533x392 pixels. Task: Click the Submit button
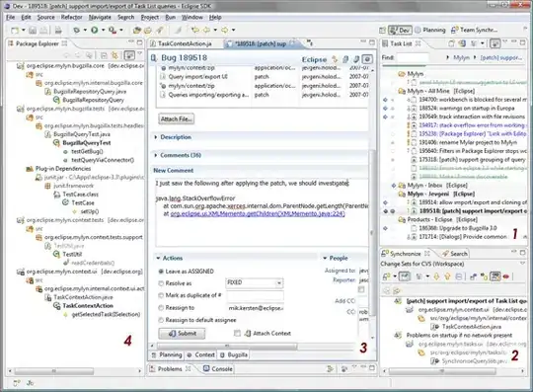[x=182, y=333]
